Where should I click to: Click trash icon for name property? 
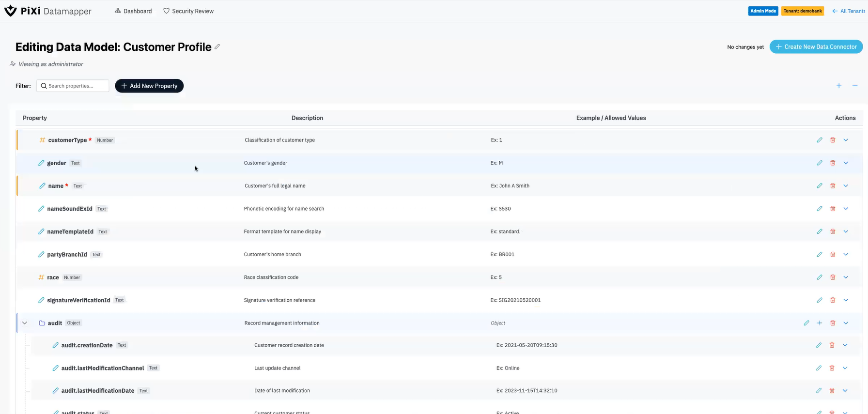pos(833,185)
